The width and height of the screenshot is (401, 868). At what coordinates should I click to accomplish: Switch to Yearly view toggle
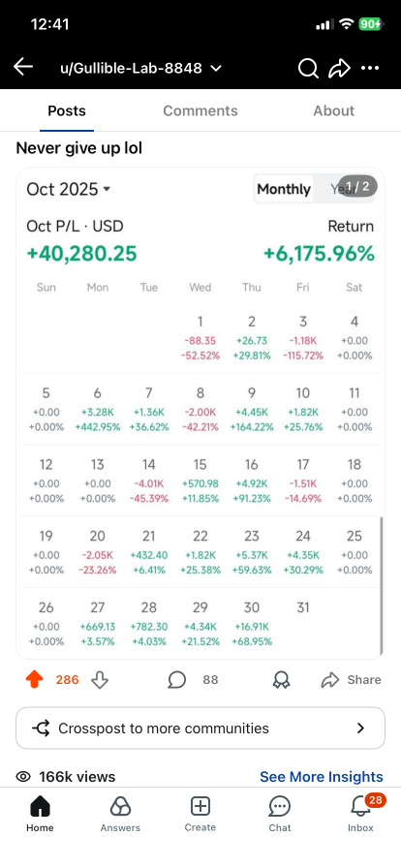tap(344, 189)
